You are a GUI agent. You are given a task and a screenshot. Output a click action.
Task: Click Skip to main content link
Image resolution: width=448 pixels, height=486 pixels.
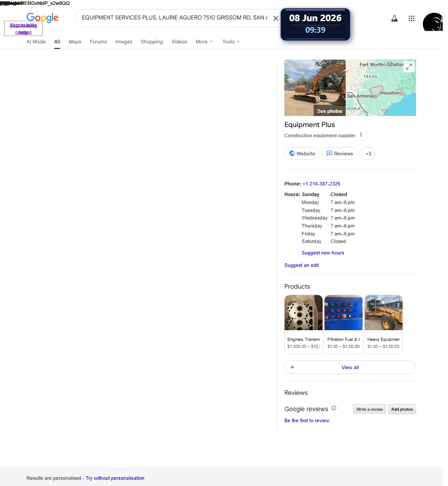coord(23,28)
